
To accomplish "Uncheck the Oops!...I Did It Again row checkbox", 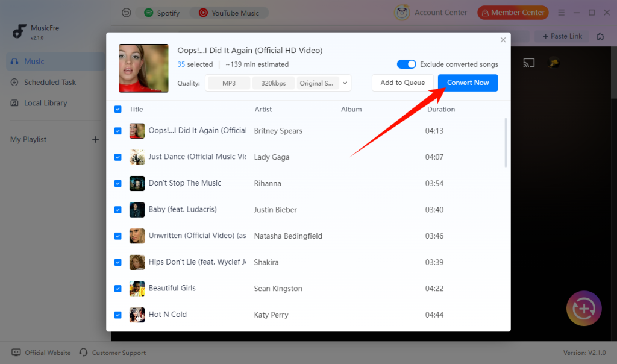I will pos(117,131).
